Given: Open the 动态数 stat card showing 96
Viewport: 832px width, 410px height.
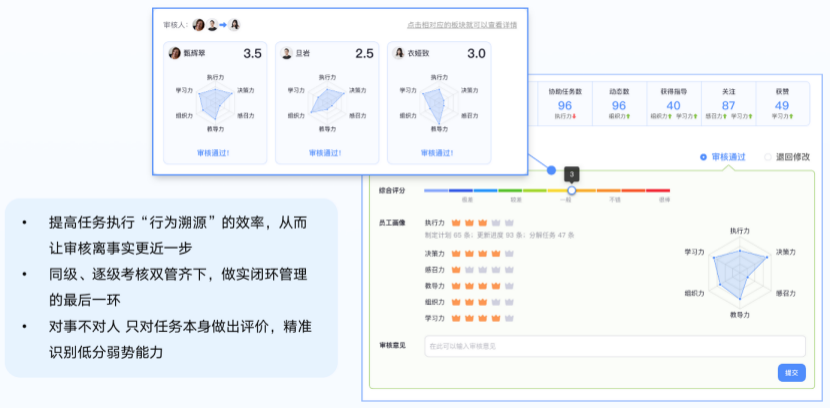Looking at the screenshot, I should click(618, 103).
